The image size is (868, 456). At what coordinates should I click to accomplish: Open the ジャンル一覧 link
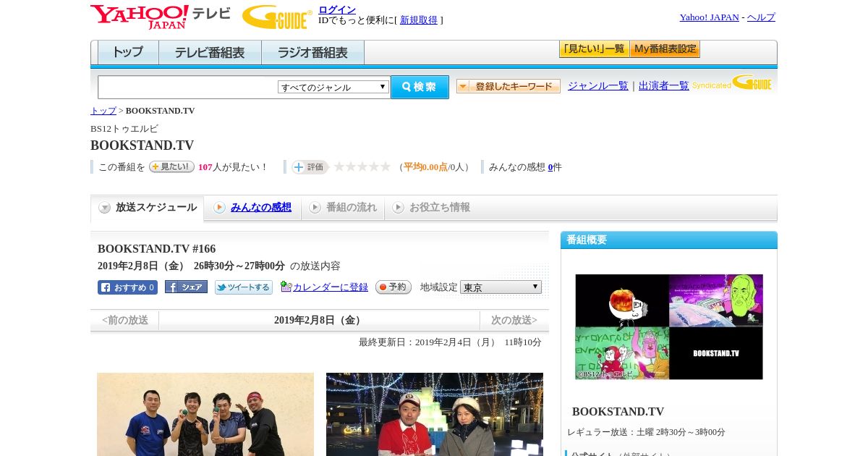pyautogui.click(x=597, y=86)
